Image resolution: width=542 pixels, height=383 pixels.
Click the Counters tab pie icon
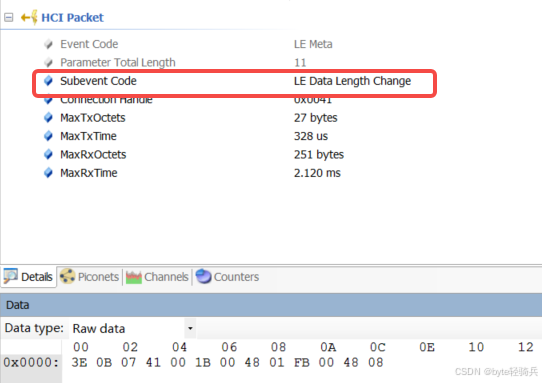pos(203,276)
